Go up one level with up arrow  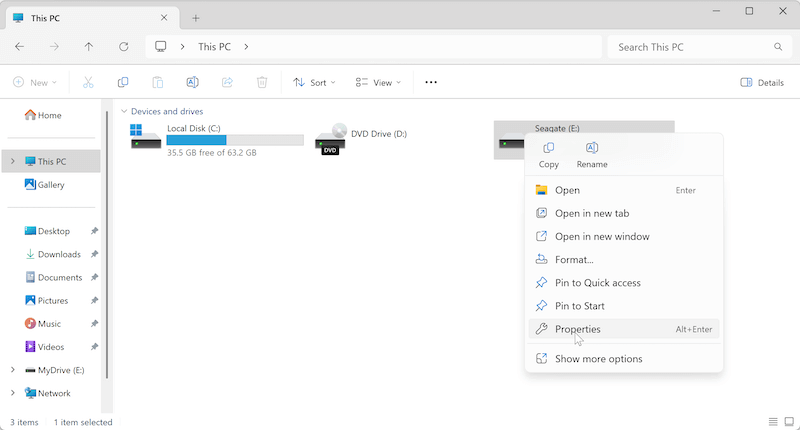pyautogui.click(x=89, y=46)
